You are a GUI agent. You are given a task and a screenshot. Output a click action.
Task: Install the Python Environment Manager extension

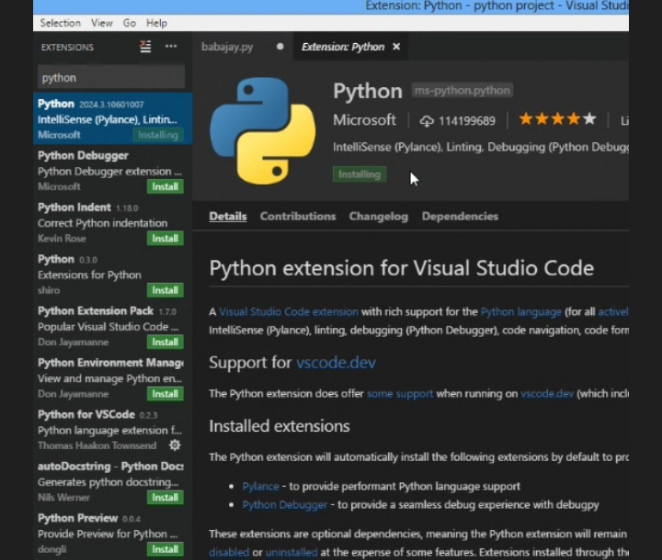coord(165,394)
